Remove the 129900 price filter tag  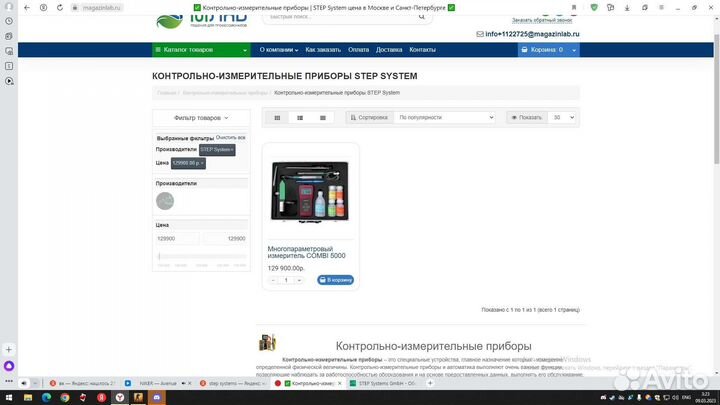(188, 162)
